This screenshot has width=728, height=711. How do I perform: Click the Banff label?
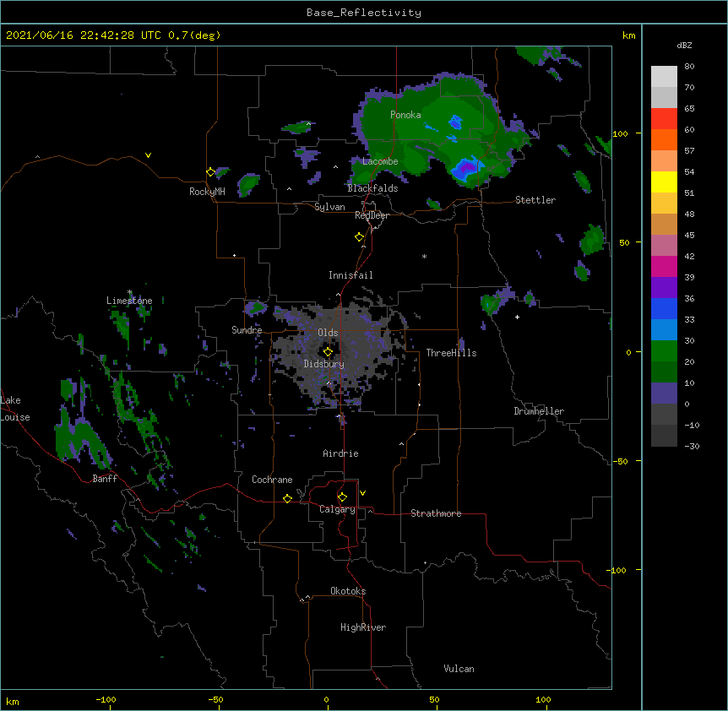pos(105,479)
